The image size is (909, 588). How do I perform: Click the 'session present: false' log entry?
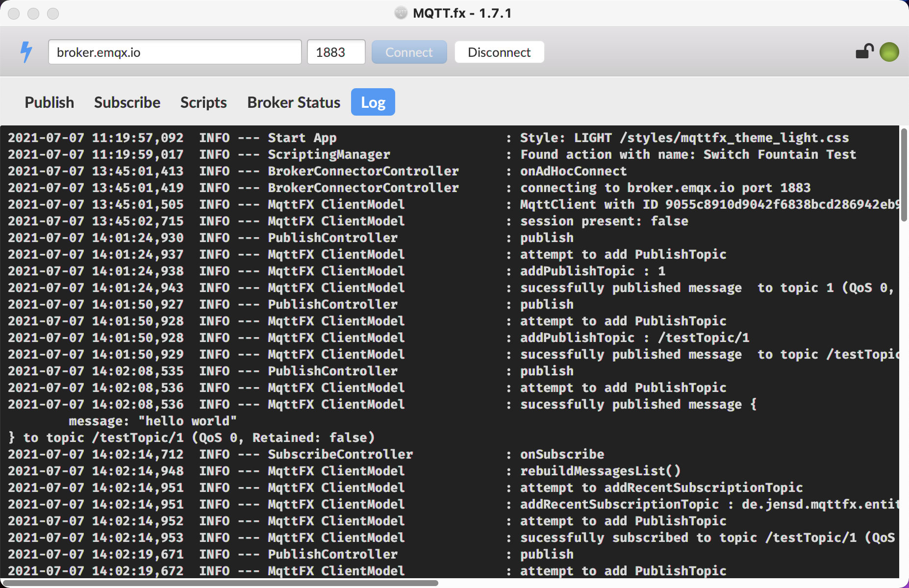[x=604, y=221]
